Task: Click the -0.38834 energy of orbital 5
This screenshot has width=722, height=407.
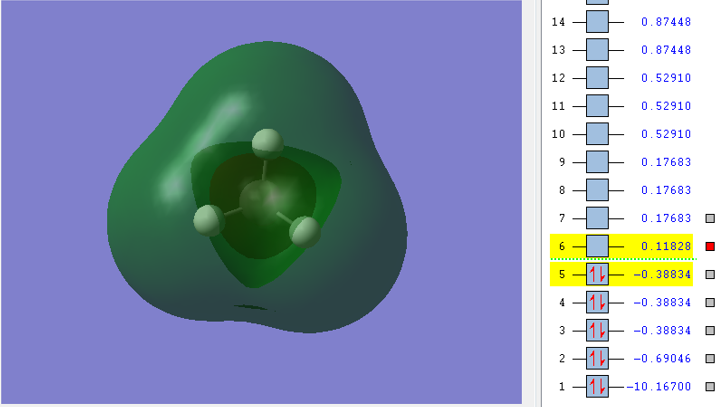Action: tap(662, 274)
